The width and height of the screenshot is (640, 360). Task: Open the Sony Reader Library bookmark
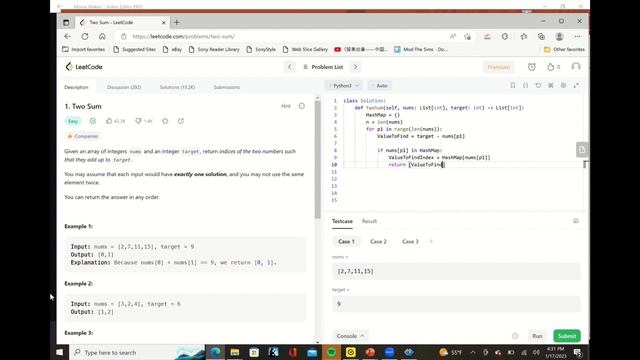[x=214, y=49]
